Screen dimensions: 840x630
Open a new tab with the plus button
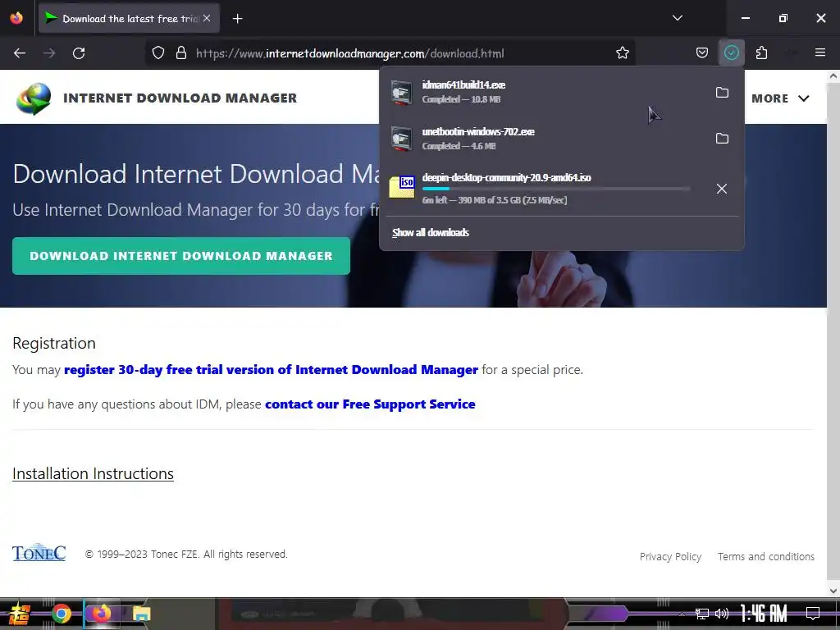[x=237, y=19]
